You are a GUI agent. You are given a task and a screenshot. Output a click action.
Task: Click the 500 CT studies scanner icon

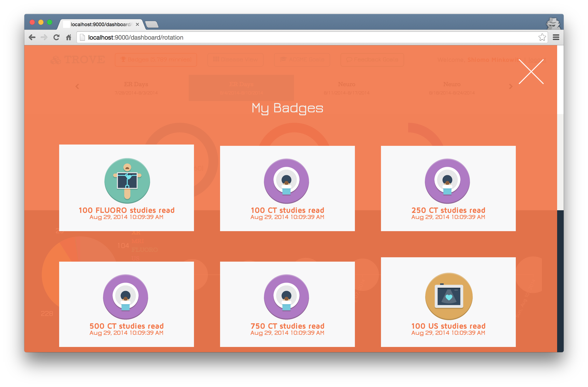tap(125, 296)
